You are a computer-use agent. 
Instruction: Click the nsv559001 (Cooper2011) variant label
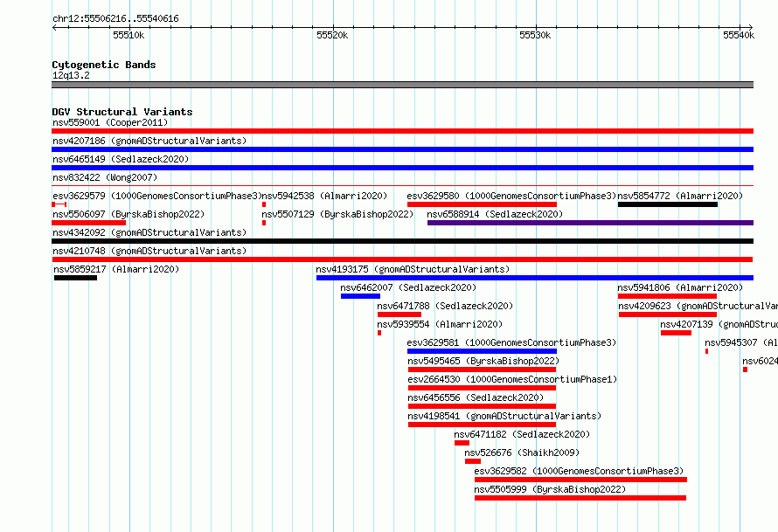110,122
